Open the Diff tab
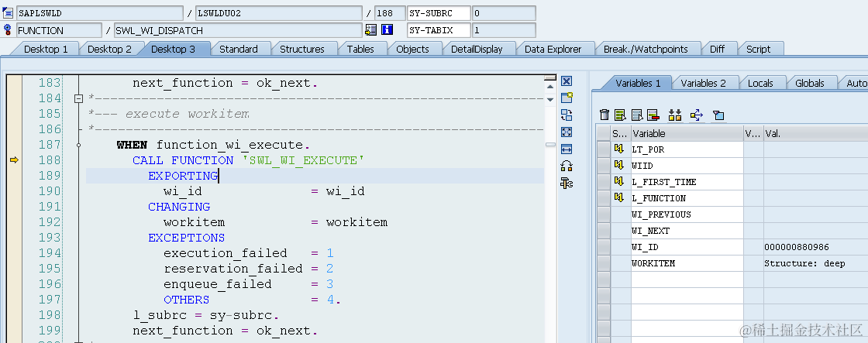This screenshot has height=343, width=868. coord(718,49)
